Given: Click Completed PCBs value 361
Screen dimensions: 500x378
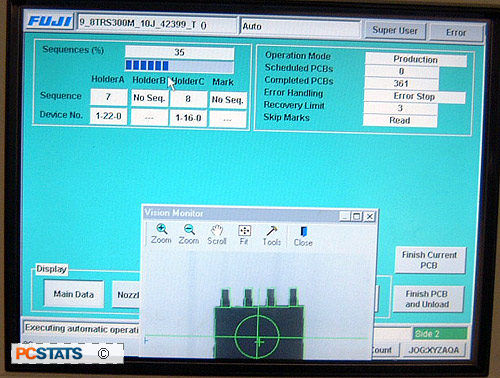Looking at the screenshot, I should pos(401,84).
